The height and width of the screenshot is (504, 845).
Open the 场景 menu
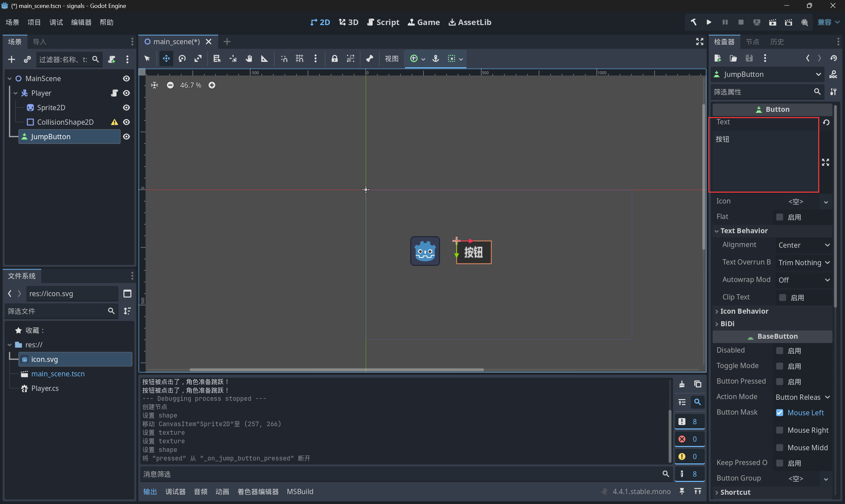point(13,22)
